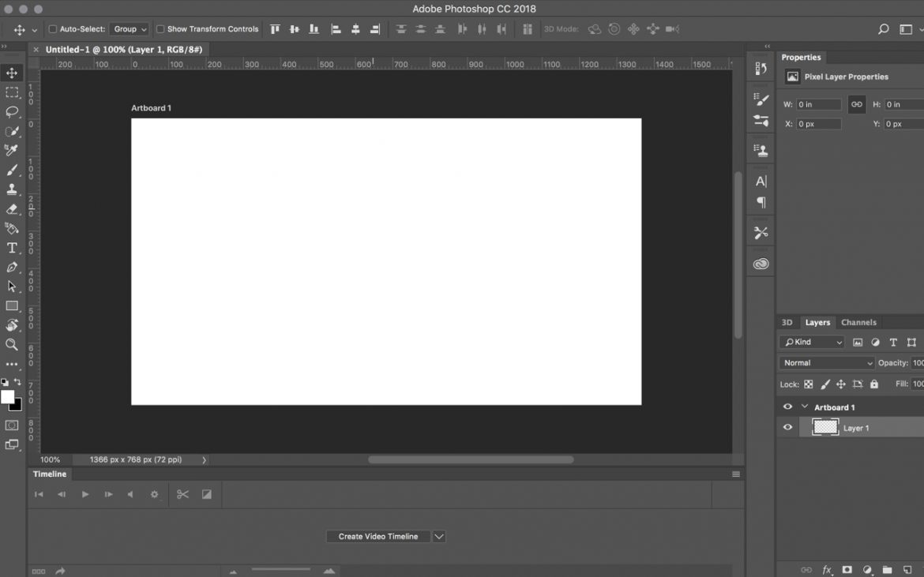Image resolution: width=924 pixels, height=577 pixels.
Task: Open the Paragraph panel icon
Action: 761,203
